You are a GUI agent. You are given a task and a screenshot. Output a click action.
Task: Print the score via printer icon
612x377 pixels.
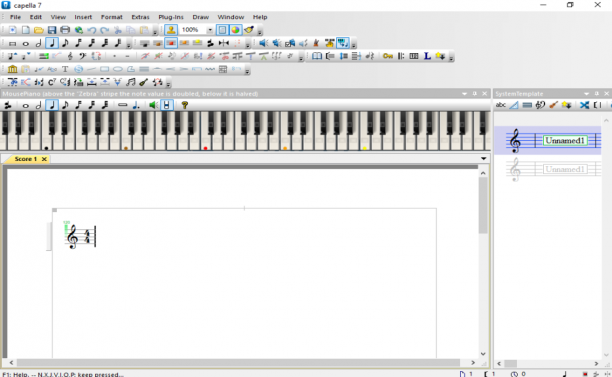coord(65,30)
